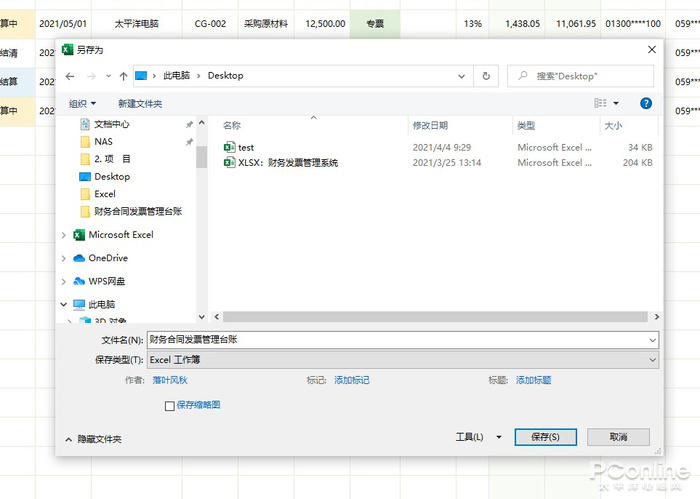The width and height of the screenshot is (700, 499).
Task: Click the WPS网盘 icon
Action: [x=79, y=281]
